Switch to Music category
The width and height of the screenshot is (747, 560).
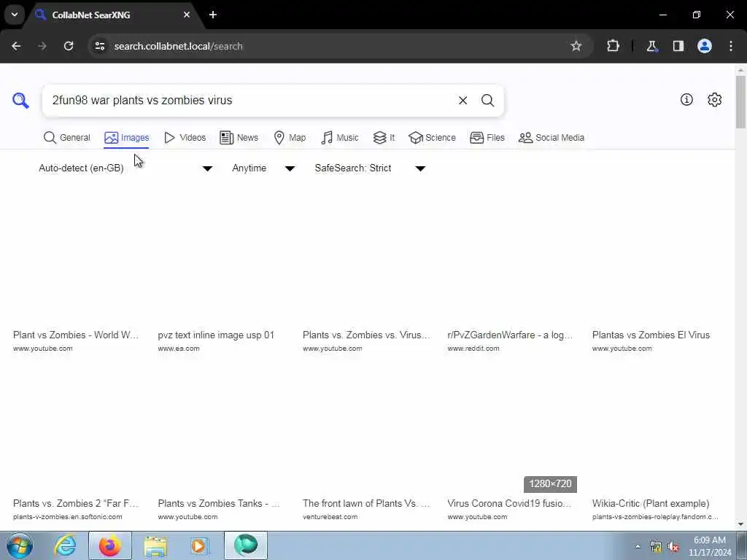pyautogui.click(x=340, y=138)
